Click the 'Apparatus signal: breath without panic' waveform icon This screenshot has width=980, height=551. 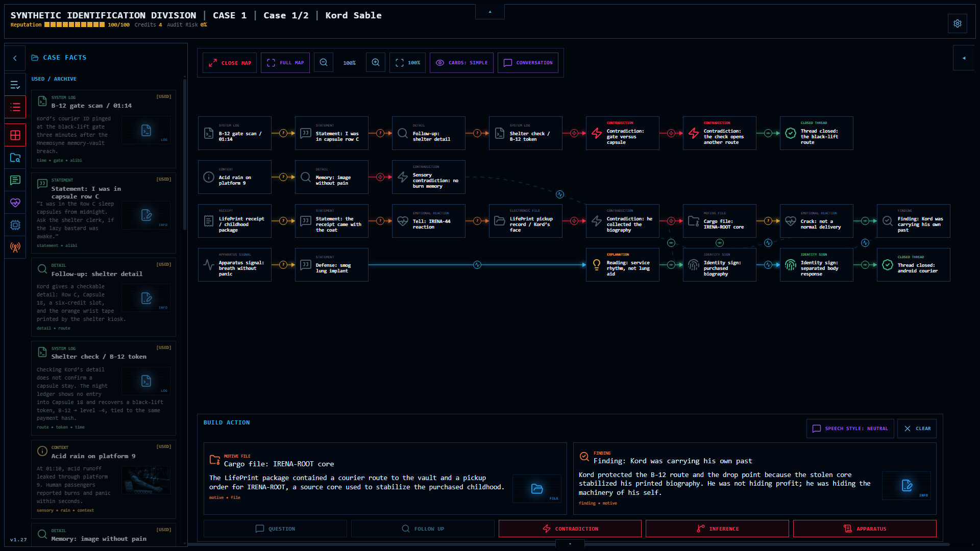point(209,265)
